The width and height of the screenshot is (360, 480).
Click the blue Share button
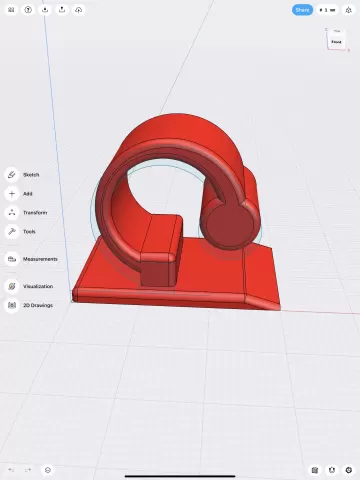point(302,10)
